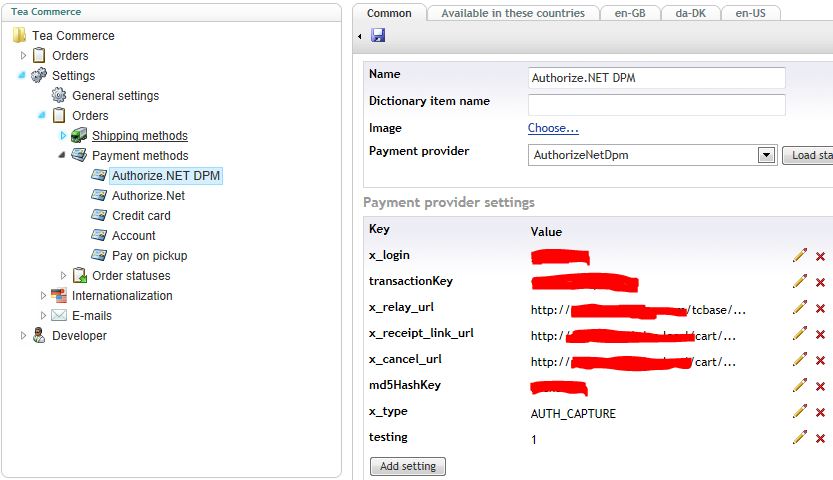This screenshot has height=480, width=833.
Task: Edit the x_receipt_link_url setting
Action: coord(800,333)
